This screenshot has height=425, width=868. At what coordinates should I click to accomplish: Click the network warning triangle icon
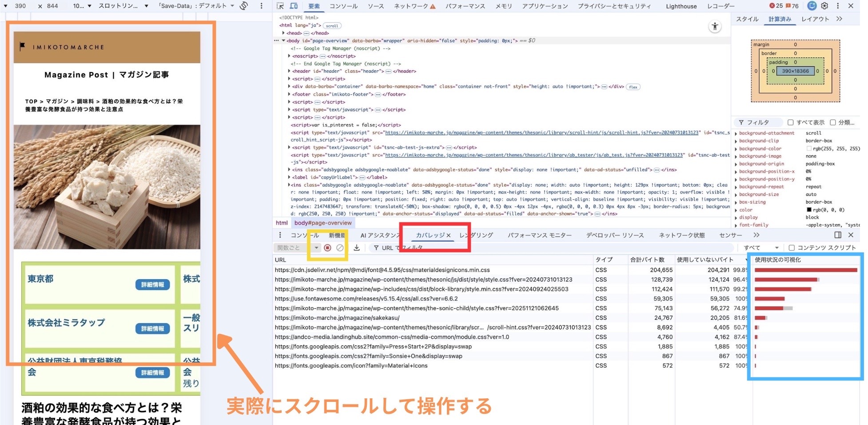point(433,6)
